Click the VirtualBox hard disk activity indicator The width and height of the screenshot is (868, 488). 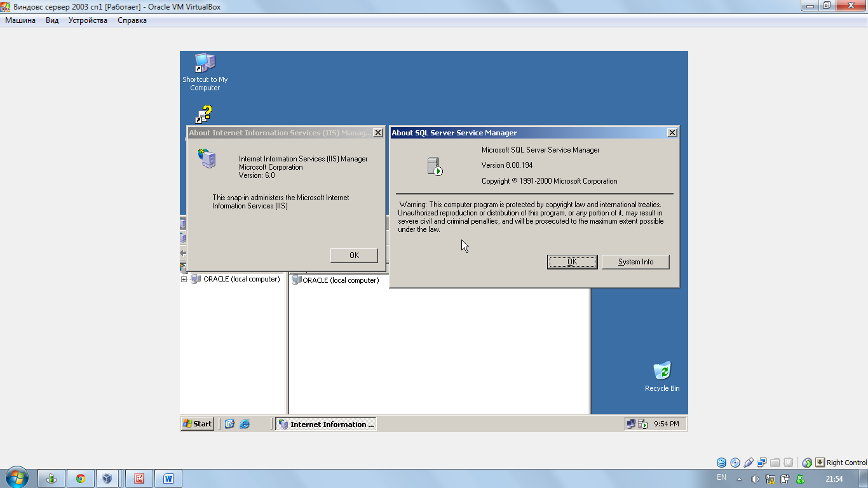[x=721, y=463]
